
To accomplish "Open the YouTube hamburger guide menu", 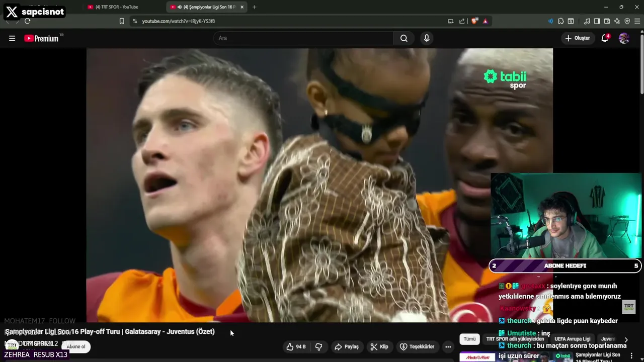I will point(12,38).
